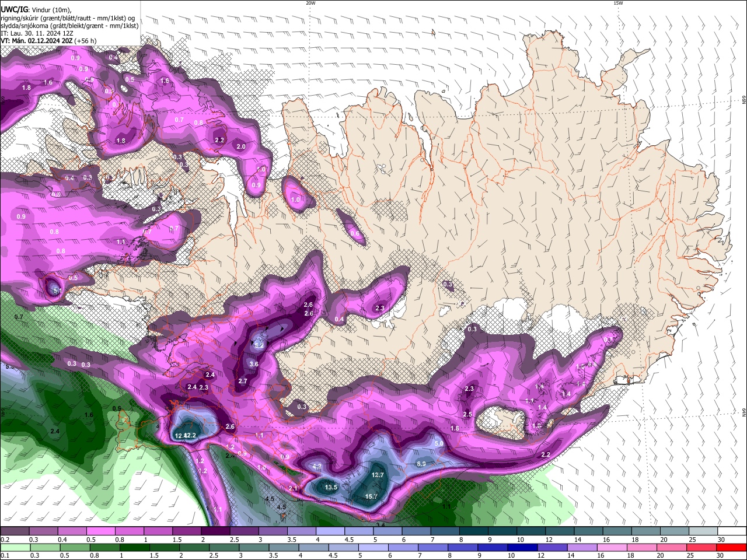The image size is (747, 560).
Task: Select the 2.0 value label on the map
Action: pos(241,146)
